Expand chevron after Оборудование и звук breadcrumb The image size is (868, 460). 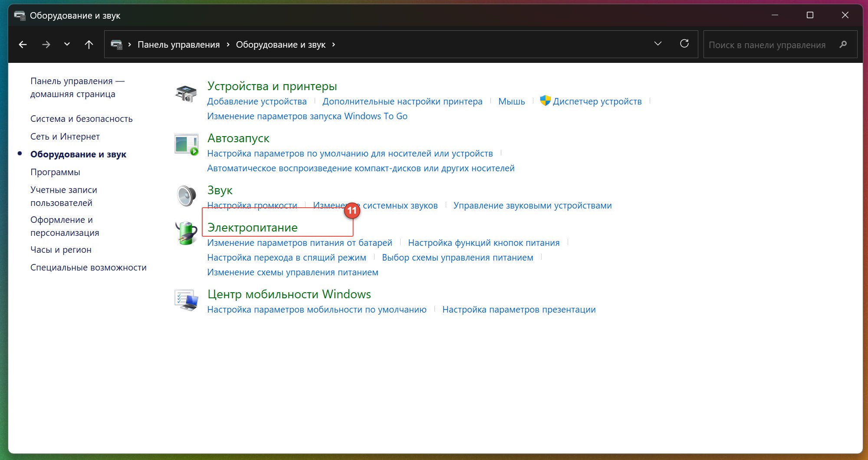[333, 44]
